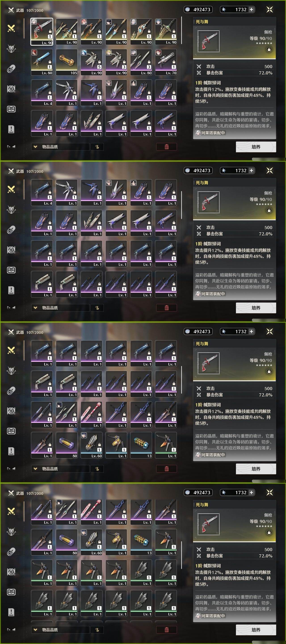Add currency via plus beside topmost 1732
This screenshot has height=644, width=286.
tap(251, 9)
